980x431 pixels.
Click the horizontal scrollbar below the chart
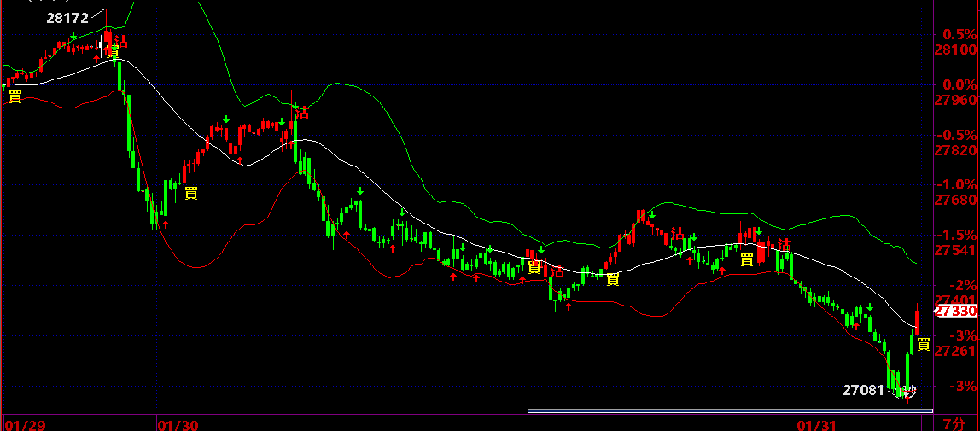coord(724,411)
